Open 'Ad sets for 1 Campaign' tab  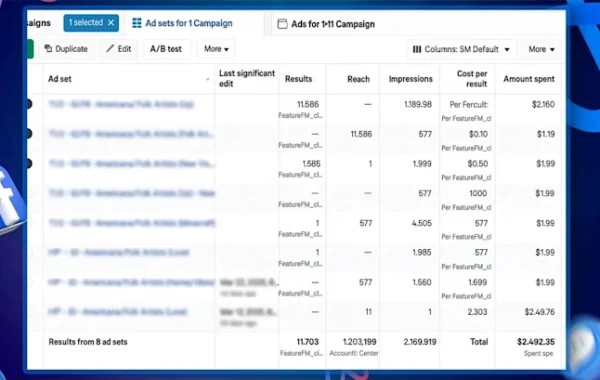[x=182, y=23]
